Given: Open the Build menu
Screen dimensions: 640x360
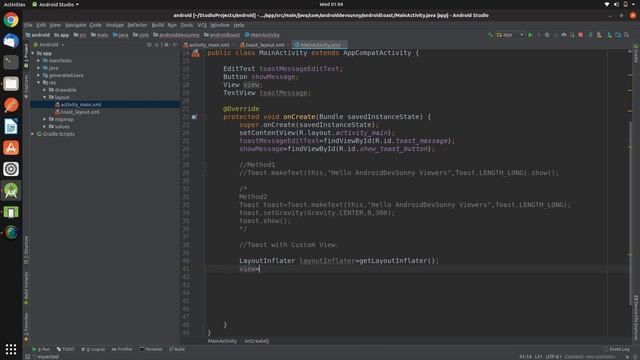Looking at the screenshot, I should tap(158, 25).
